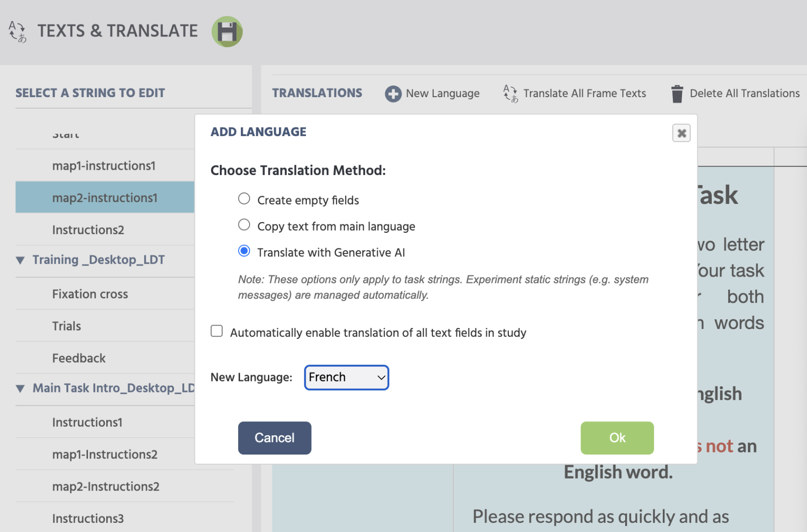Collapse the Main Task Intro_Desktop group
Viewport: 807px width, 532px height.
20,389
